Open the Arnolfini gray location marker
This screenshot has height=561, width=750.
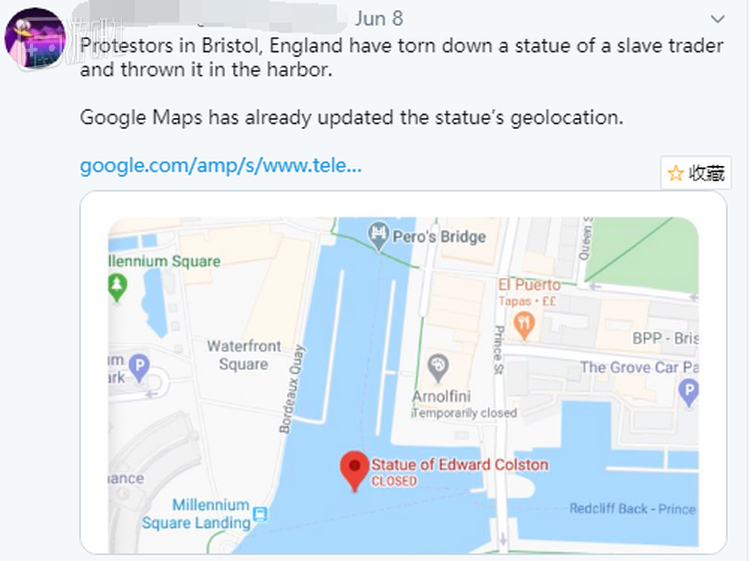[437, 368]
